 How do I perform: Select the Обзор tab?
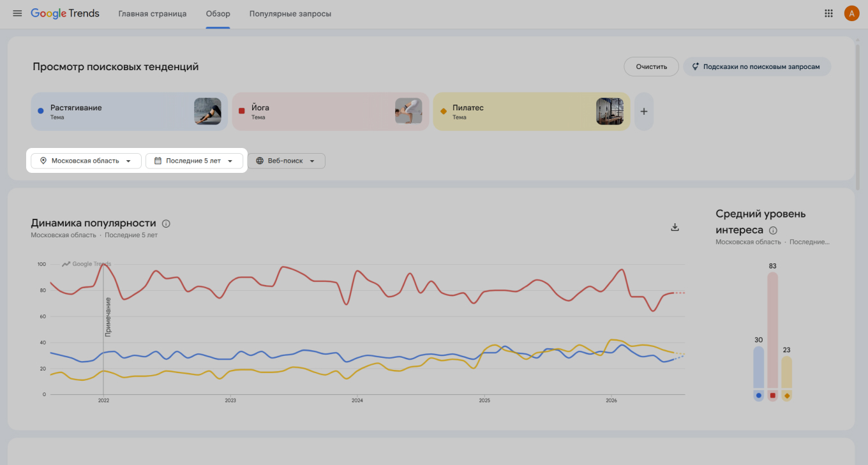[x=218, y=13]
